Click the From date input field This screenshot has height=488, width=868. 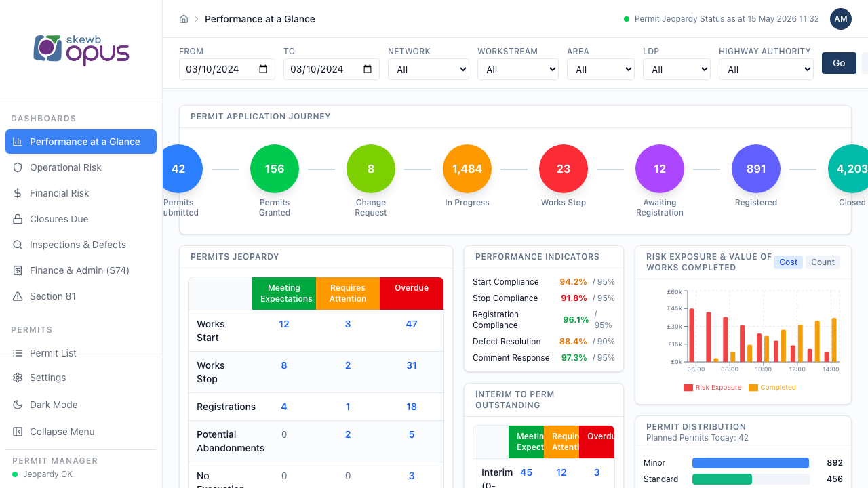[x=227, y=69]
